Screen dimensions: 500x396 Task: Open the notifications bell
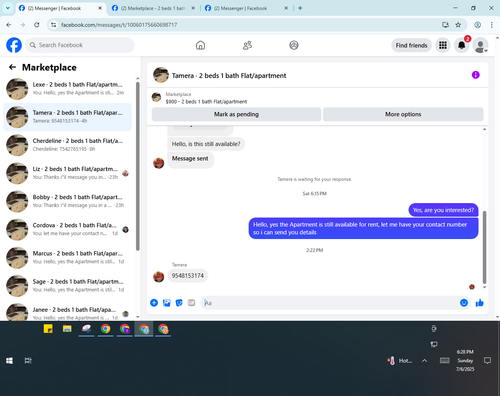462,45
